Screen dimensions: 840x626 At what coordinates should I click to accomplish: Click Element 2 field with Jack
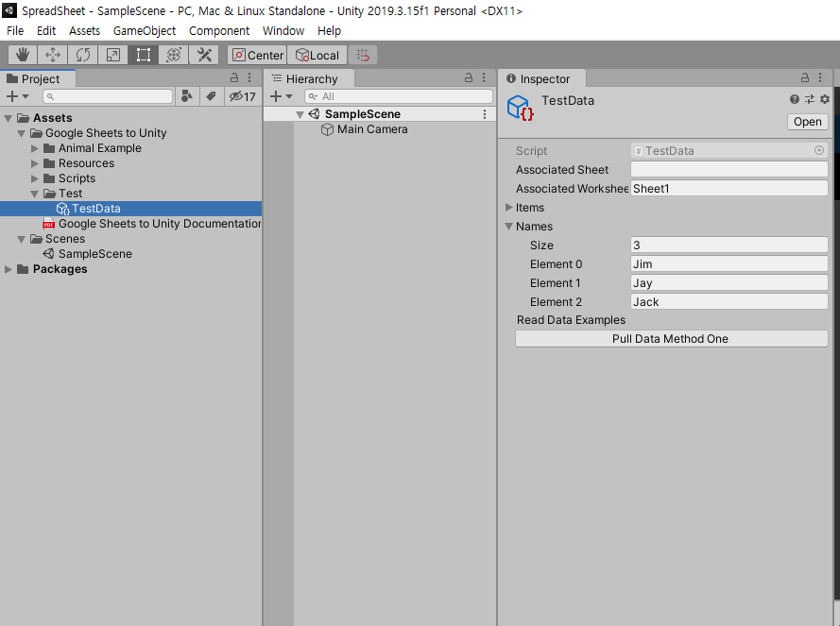729,301
